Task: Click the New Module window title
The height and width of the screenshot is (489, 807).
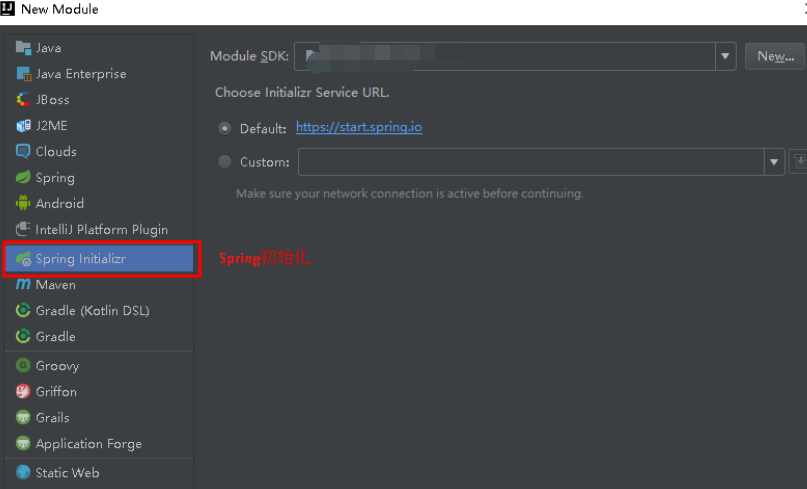Action: click(x=60, y=9)
